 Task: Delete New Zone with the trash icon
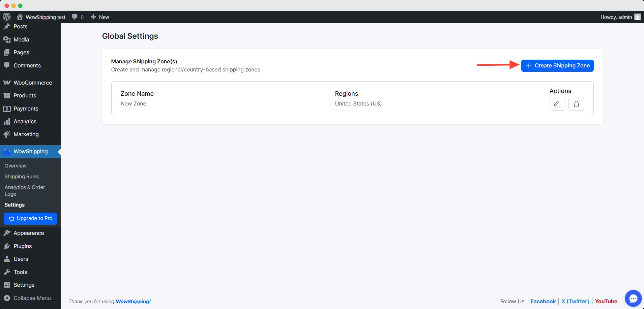576,104
